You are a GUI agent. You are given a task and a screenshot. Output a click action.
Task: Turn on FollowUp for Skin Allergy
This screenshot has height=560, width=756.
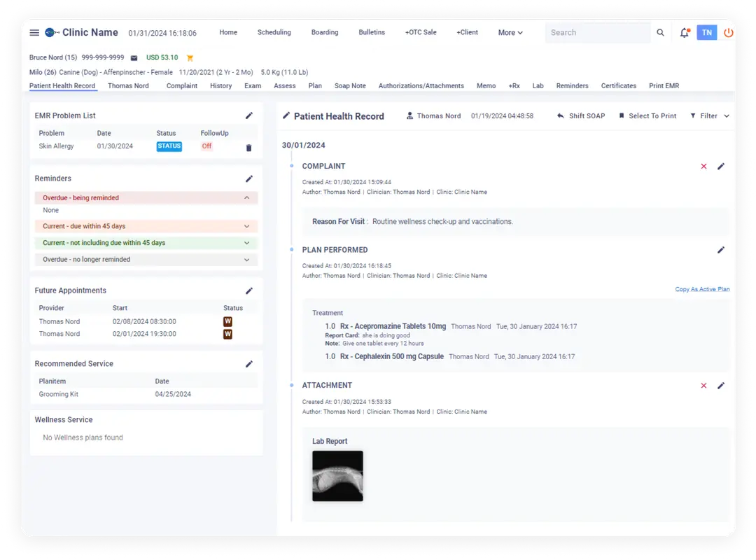[x=206, y=146]
